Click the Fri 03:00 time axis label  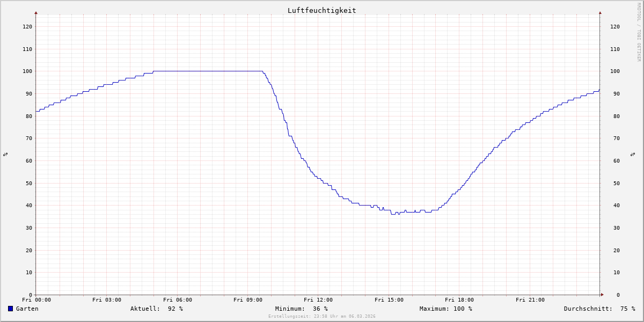(107, 300)
